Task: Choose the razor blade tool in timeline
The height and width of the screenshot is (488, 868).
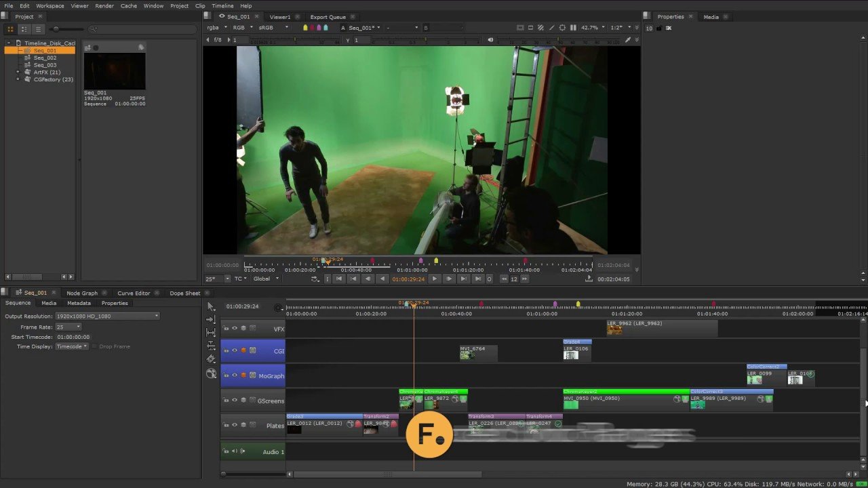Action: point(211,359)
